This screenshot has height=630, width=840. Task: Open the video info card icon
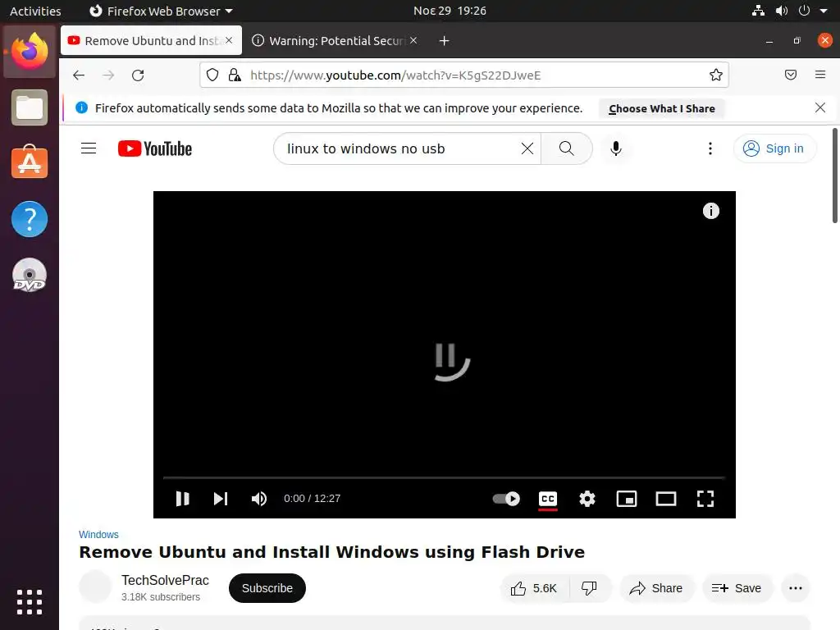pyautogui.click(x=711, y=211)
